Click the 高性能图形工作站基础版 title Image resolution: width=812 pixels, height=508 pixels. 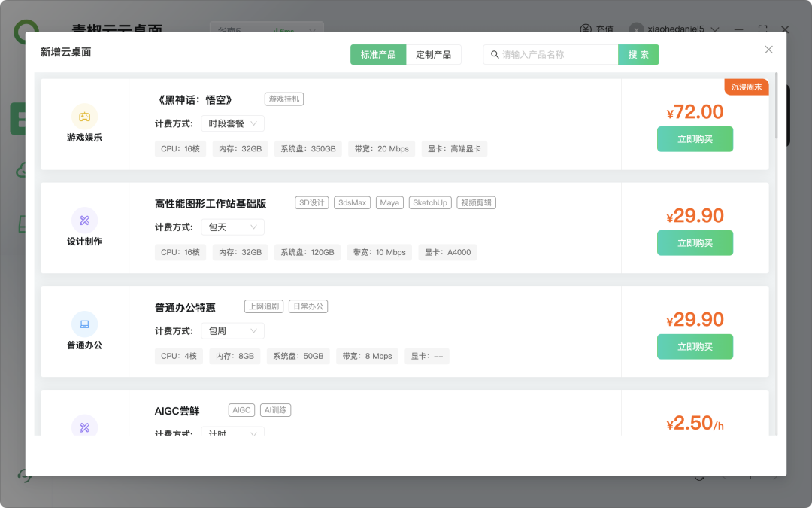coord(211,204)
